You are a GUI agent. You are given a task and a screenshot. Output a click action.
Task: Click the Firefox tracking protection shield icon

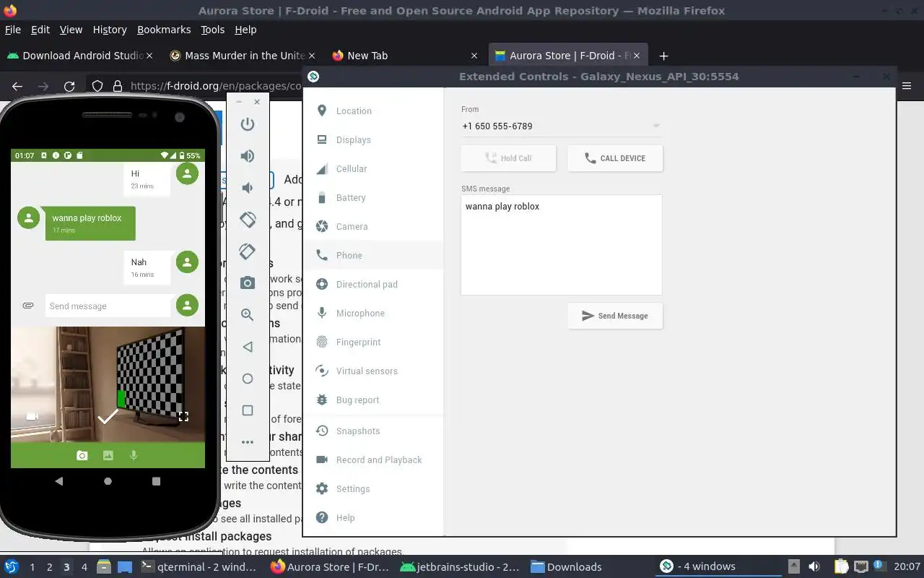click(x=97, y=86)
